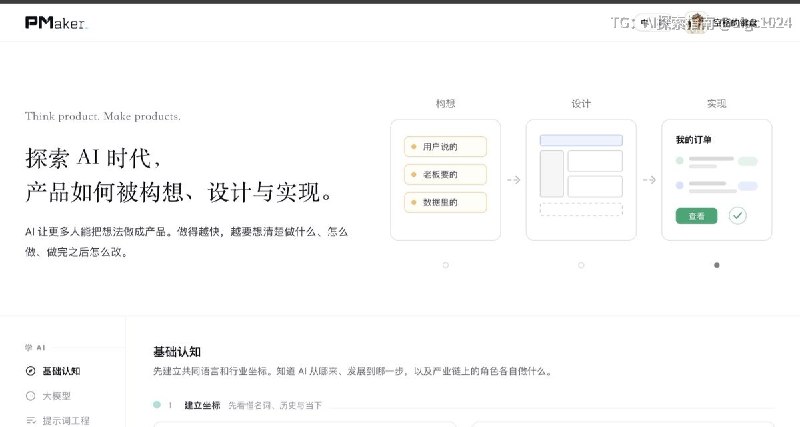The height and width of the screenshot is (427, 800).
Task: Click the PMaker logo in the header
Action: click(x=56, y=23)
